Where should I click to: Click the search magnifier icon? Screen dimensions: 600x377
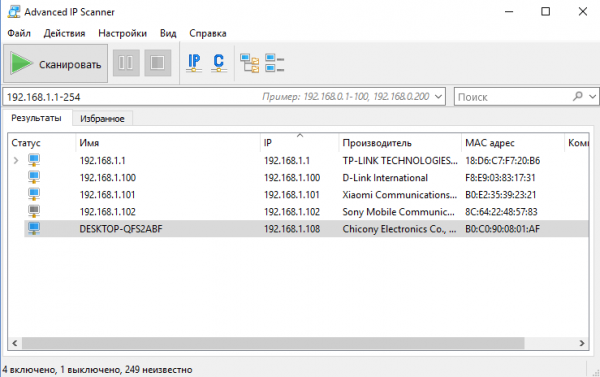[577, 96]
